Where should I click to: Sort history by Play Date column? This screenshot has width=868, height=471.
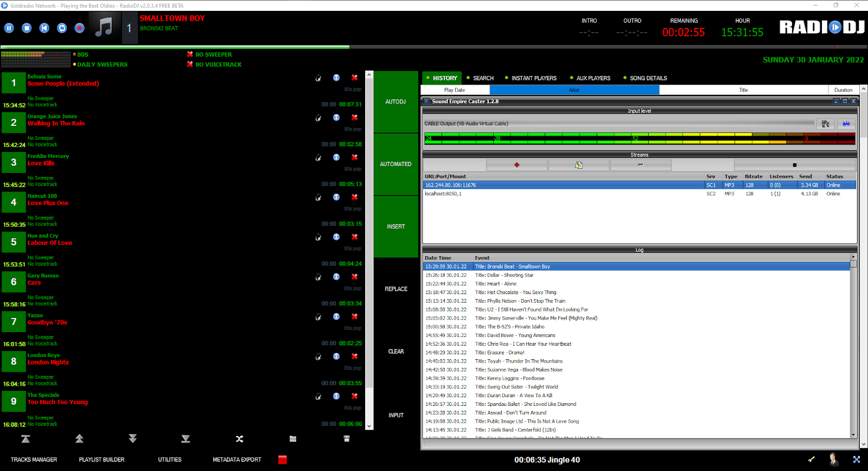pyautogui.click(x=455, y=90)
